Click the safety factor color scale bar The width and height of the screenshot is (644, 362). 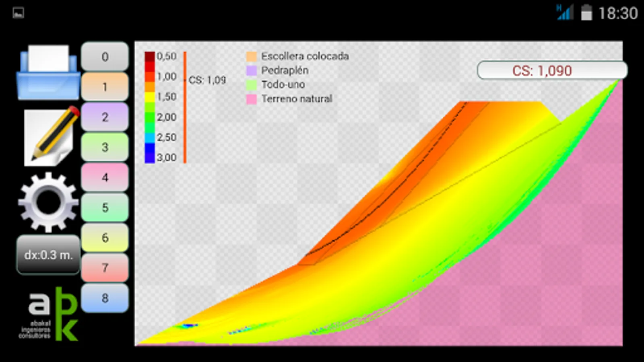(150, 107)
